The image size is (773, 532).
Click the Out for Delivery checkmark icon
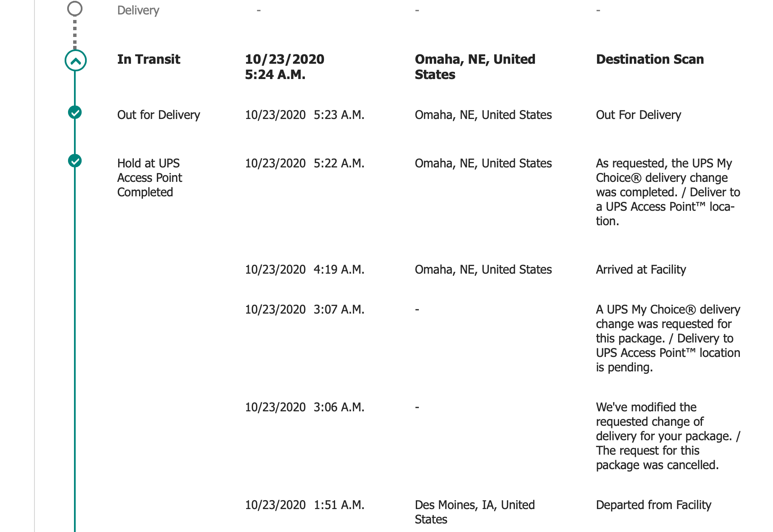75,113
